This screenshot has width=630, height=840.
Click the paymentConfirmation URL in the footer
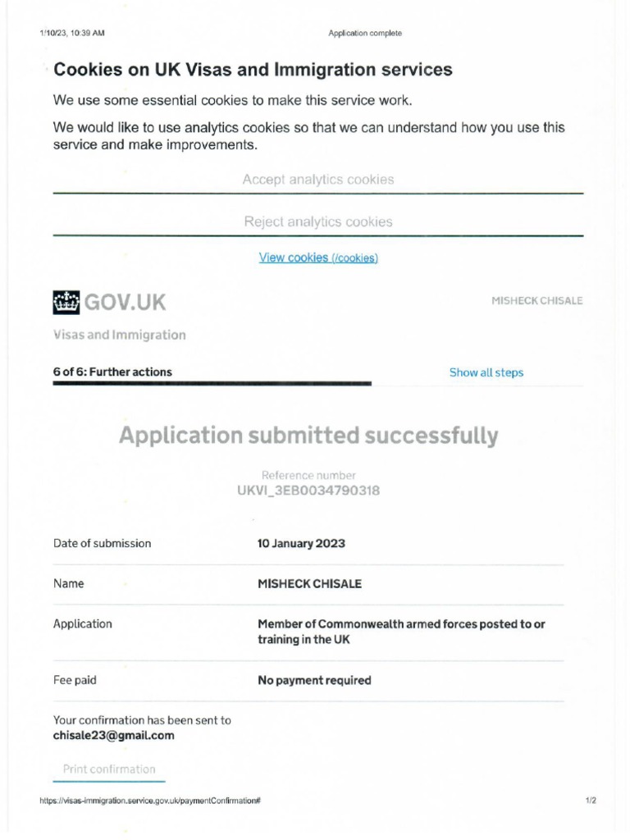pos(150,801)
